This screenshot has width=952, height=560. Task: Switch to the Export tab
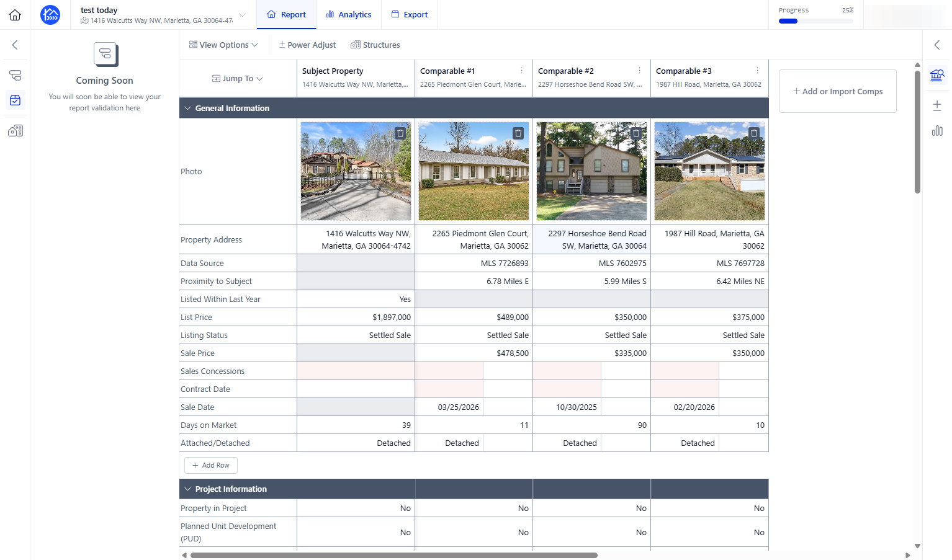point(410,14)
